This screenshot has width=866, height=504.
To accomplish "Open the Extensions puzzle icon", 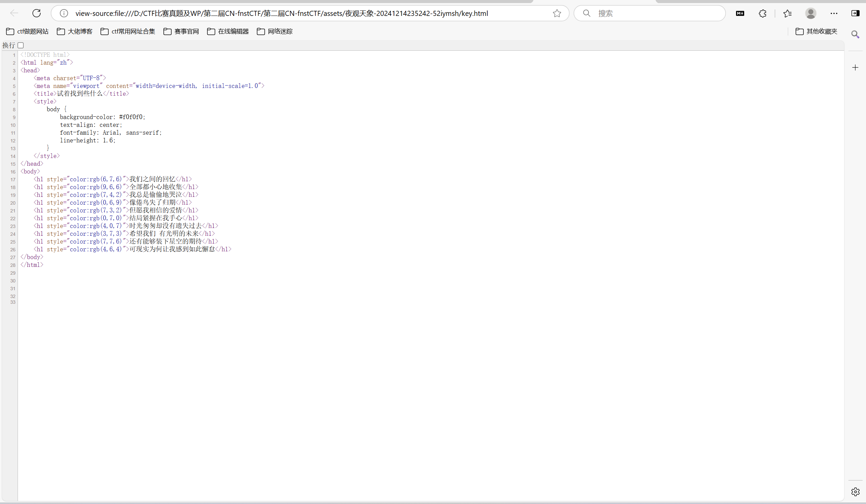I will point(762,14).
